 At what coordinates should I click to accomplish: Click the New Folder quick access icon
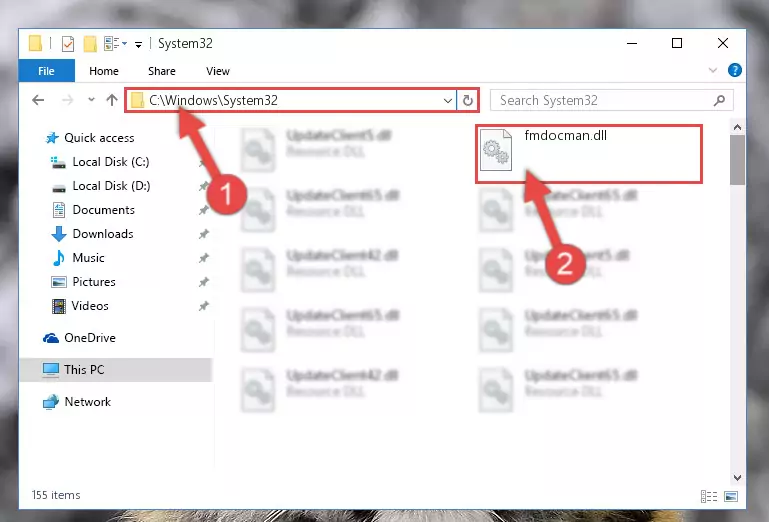pos(90,44)
